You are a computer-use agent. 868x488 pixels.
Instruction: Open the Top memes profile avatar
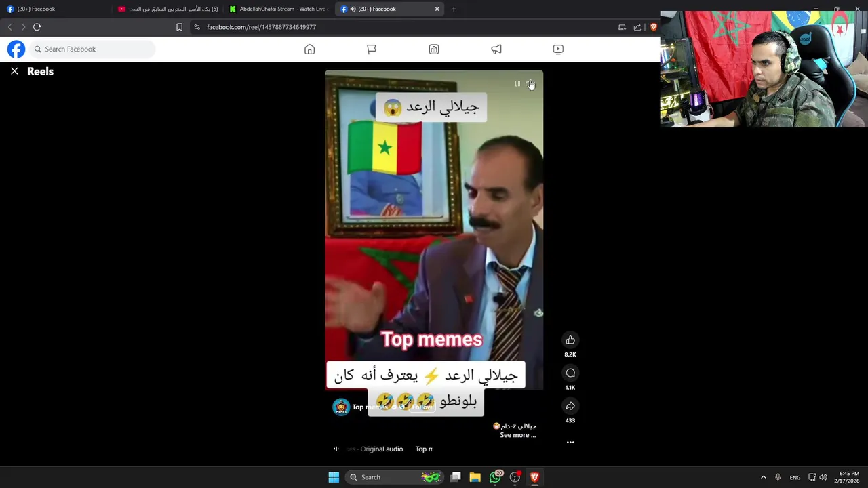pyautogui.click(x=340, y=407)
